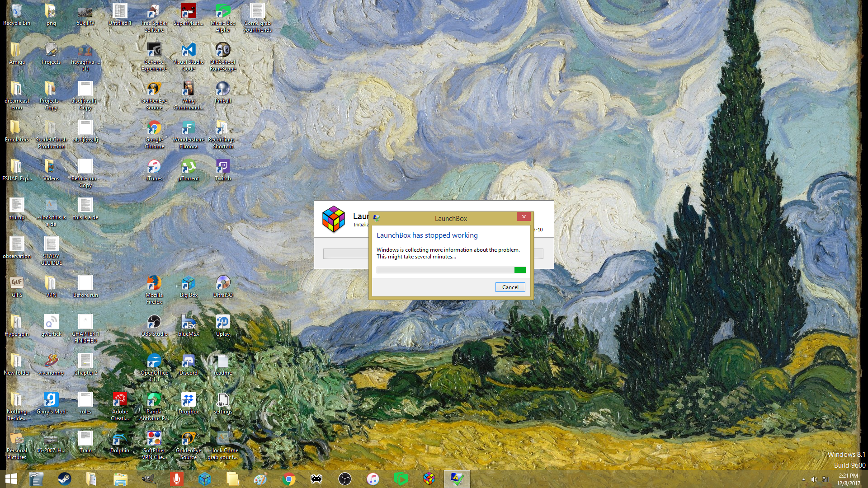Screen dimensions: 868x488
Task: Show hidden system tray icons
Action: click(803, 479)
